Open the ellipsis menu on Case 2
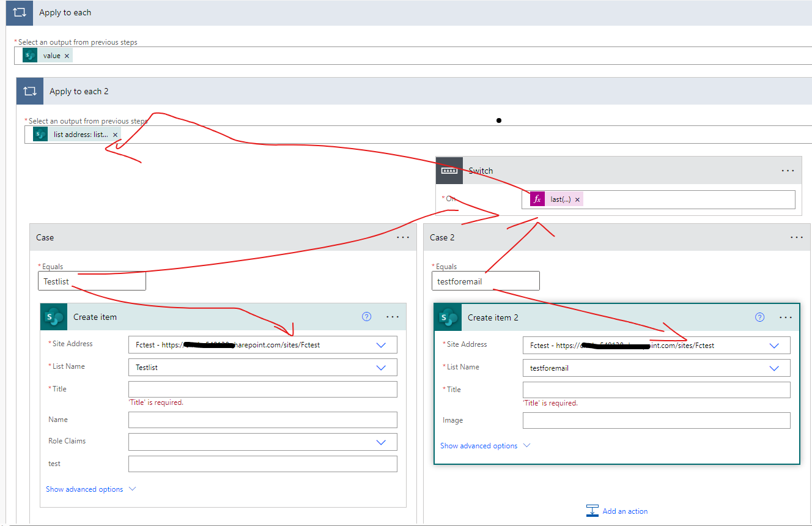Viewport: 812px width, 526px height. tap(797, 237)
